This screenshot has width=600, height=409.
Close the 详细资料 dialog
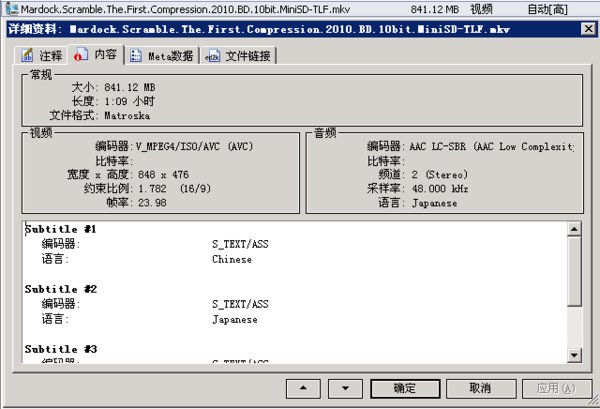tap(588, 29)
